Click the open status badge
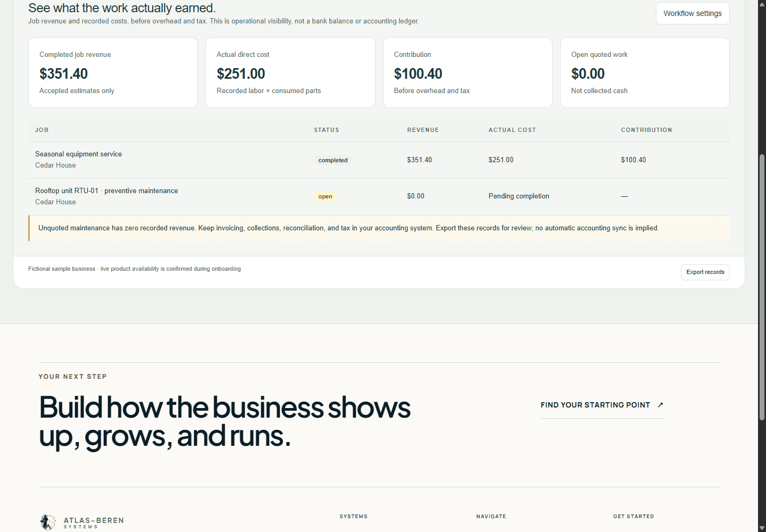The image size is (766, 532). (325, 196)
